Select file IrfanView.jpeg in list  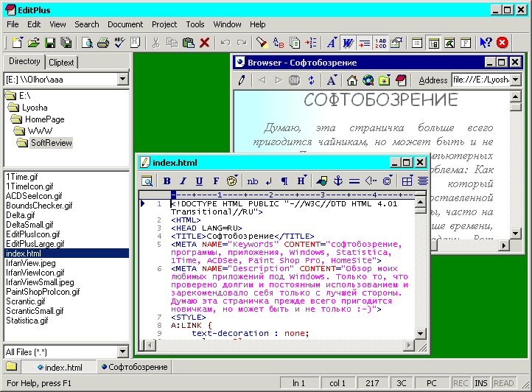(31, 263)
